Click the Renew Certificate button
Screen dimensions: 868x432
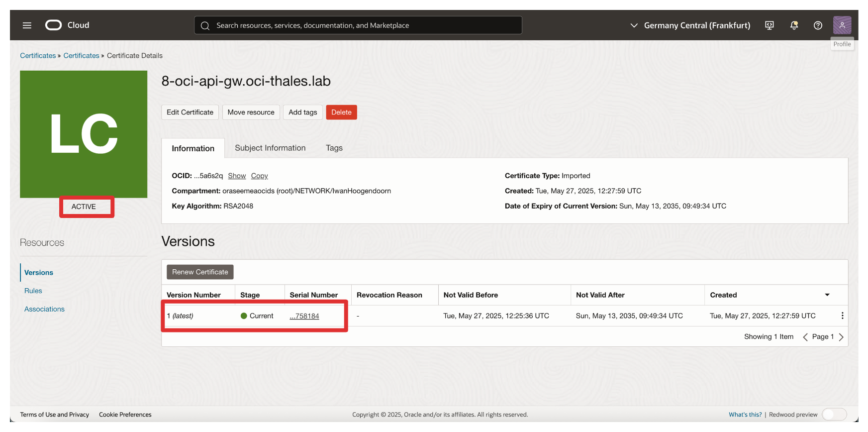[200, 272]
